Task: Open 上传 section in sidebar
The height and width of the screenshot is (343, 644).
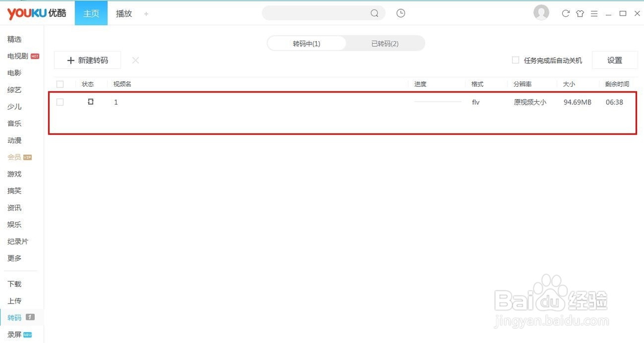Action: (14, 301)
